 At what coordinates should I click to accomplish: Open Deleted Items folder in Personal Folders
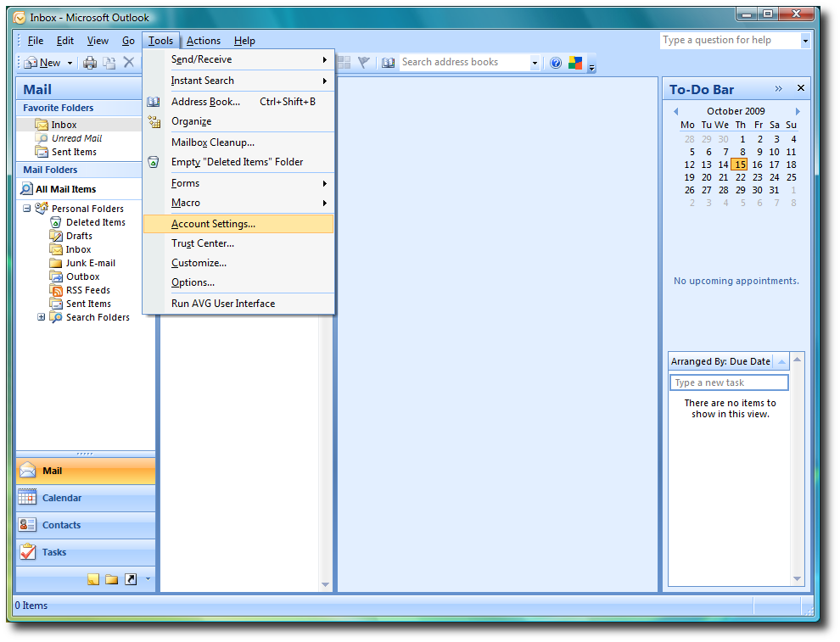(95, 222)
